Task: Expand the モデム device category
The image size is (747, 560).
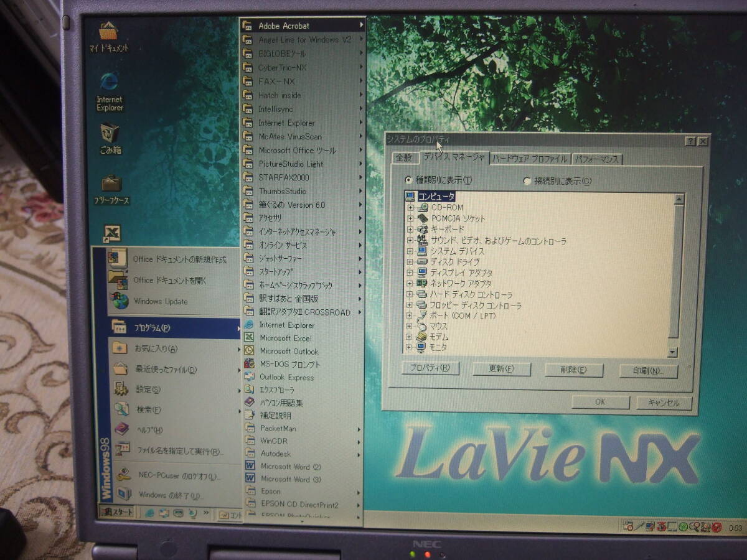Action: point(410,337)
